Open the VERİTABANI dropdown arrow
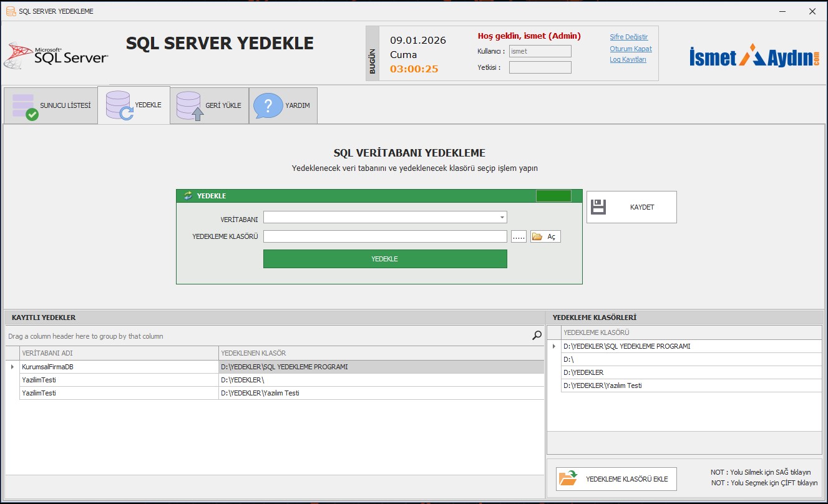Viewport: 828px width, 504px height. pos(502,218)
